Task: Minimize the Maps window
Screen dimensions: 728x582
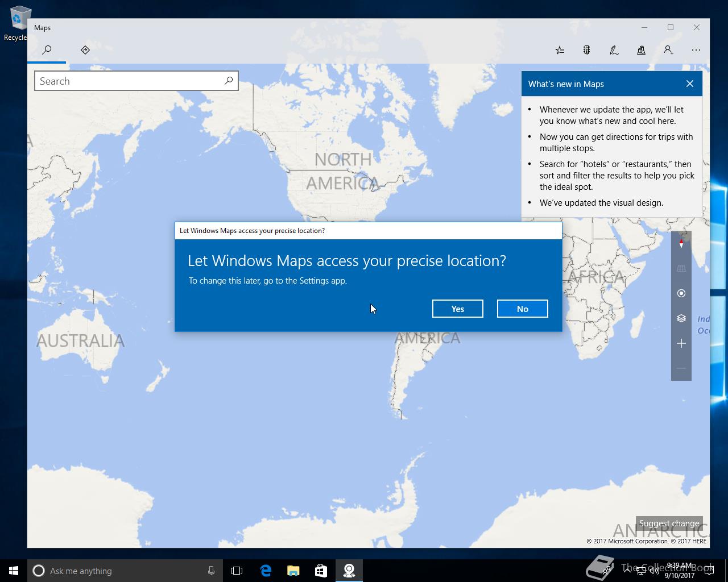Action: click(x=644, y=27)
